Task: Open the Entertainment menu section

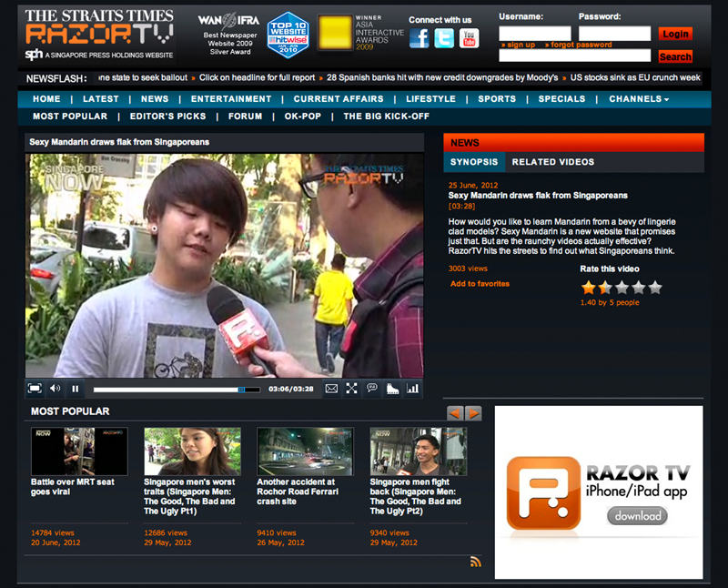Action: click(230, 99)
